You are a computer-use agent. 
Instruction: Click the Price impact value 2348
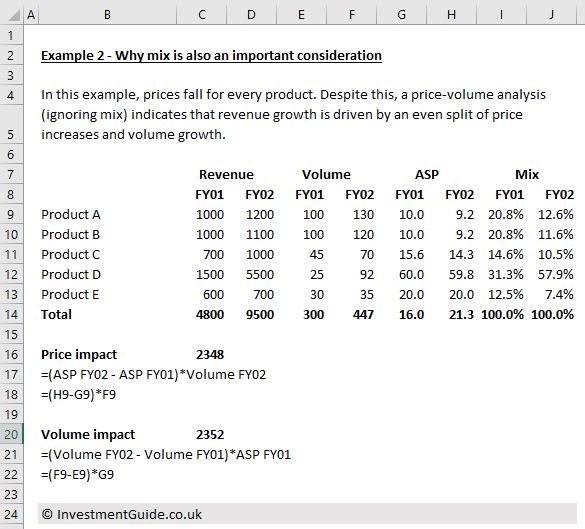tap(210, 355)
